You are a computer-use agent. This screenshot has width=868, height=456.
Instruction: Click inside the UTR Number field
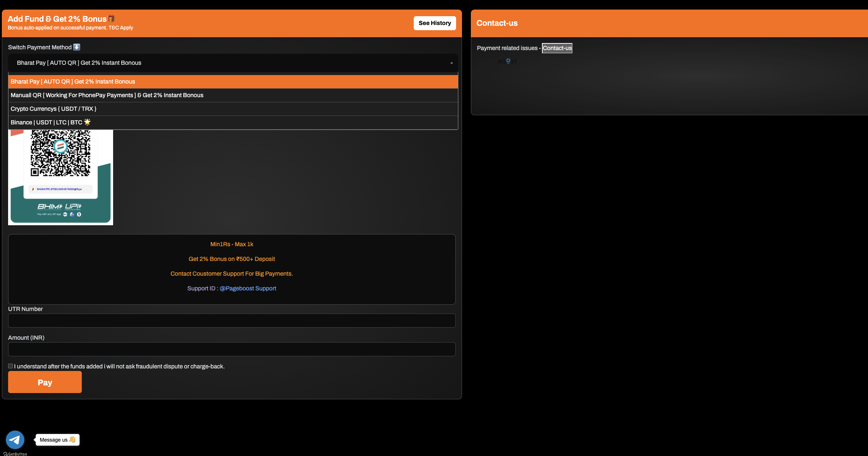click(232, 320)
